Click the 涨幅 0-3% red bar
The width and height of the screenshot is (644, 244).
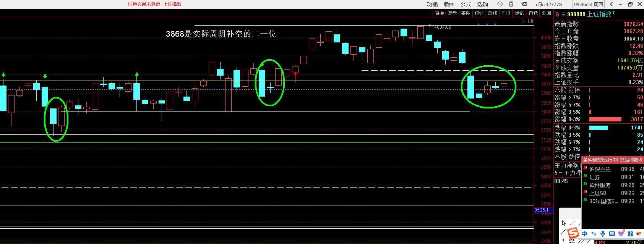605,119
